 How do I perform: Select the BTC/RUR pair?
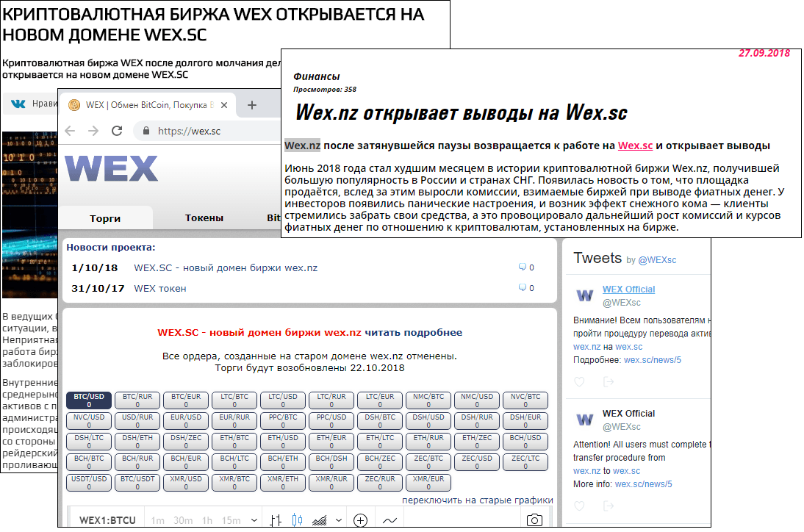(x=137, y=400)
